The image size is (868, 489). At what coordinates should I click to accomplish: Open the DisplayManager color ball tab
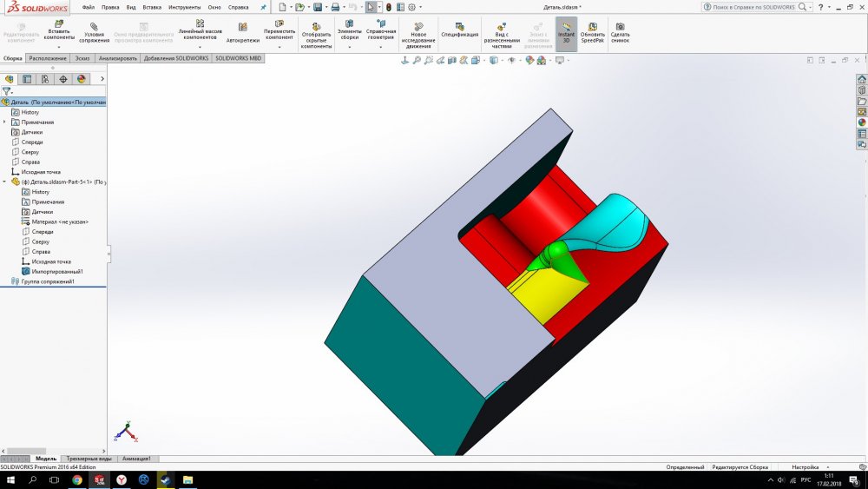[82, 79]
